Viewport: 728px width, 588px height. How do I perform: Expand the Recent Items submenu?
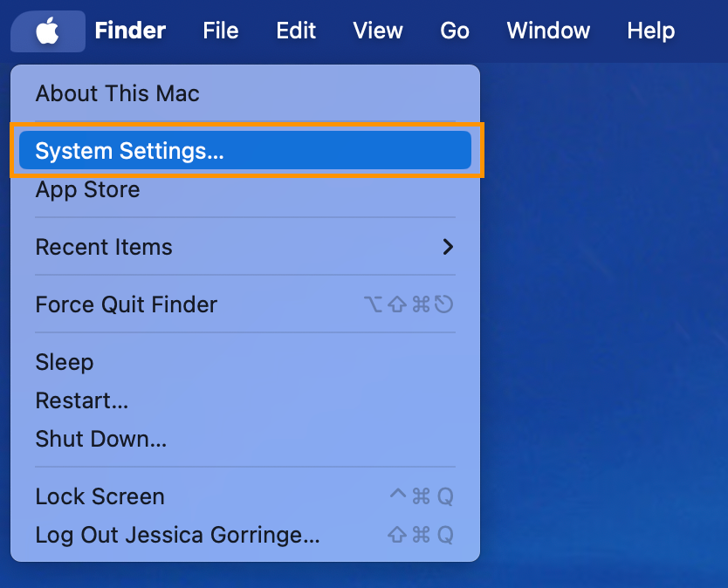(245, 247)
